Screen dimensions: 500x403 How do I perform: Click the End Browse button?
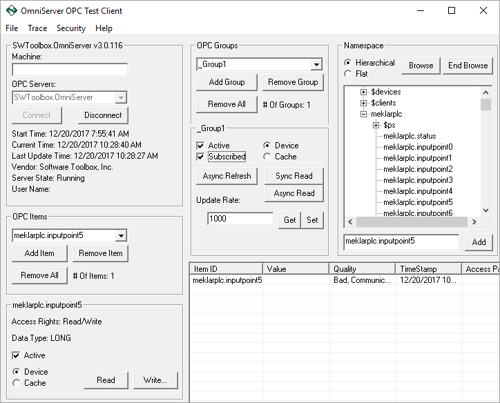[468, 66]
